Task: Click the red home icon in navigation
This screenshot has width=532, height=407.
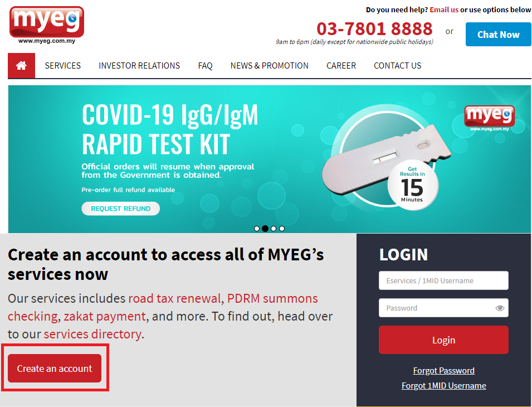Action: click(21, 66)
